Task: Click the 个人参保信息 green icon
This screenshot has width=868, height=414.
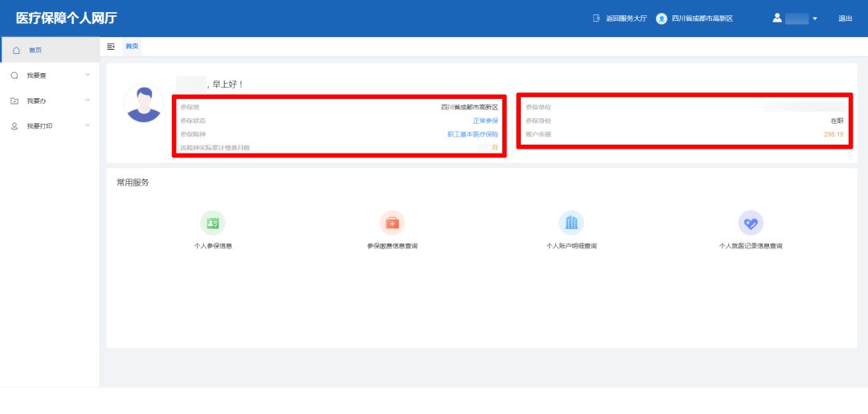Action: pos(213,223)
